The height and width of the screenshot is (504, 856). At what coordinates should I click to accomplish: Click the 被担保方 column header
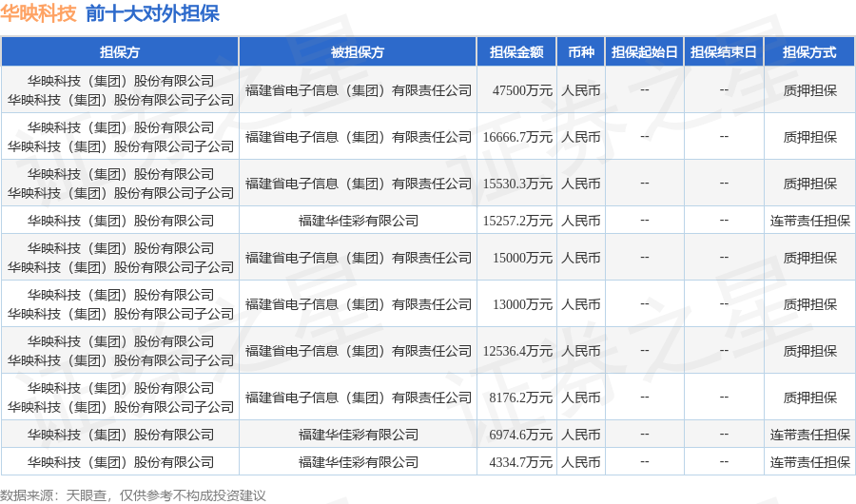pos(358,52)
